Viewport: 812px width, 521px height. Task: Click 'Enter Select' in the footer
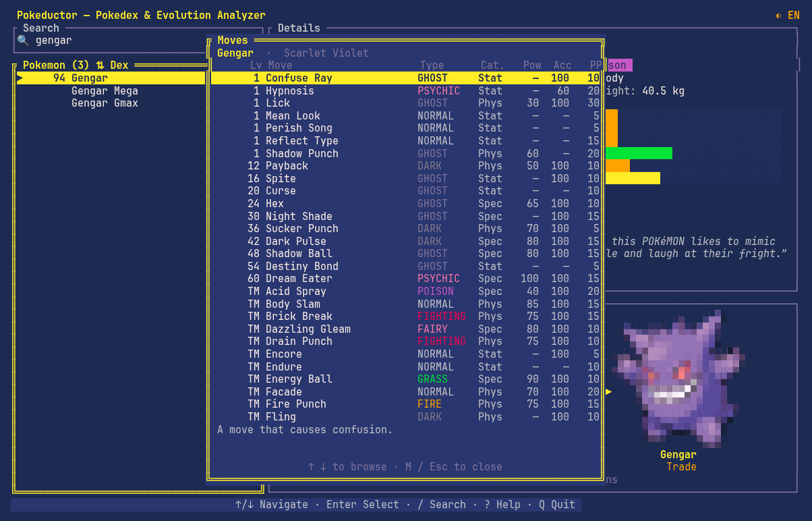(x=363, y=504)
